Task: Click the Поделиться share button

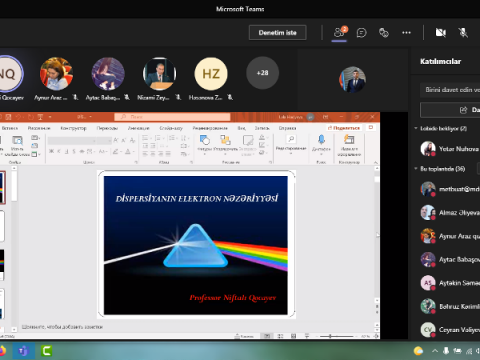Action: click(344, 128)
